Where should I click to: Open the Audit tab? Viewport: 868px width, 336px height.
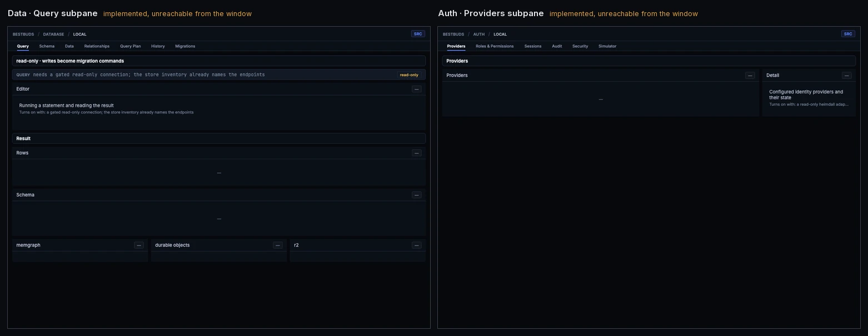(557, 46)
